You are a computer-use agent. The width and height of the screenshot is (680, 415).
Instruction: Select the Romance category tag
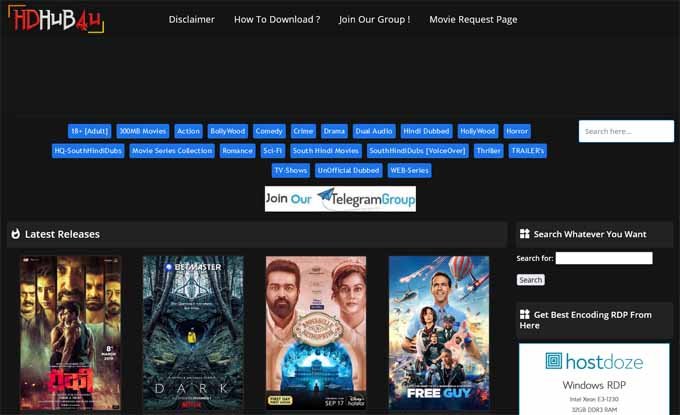pyautogui.click(x=237, y=151)
